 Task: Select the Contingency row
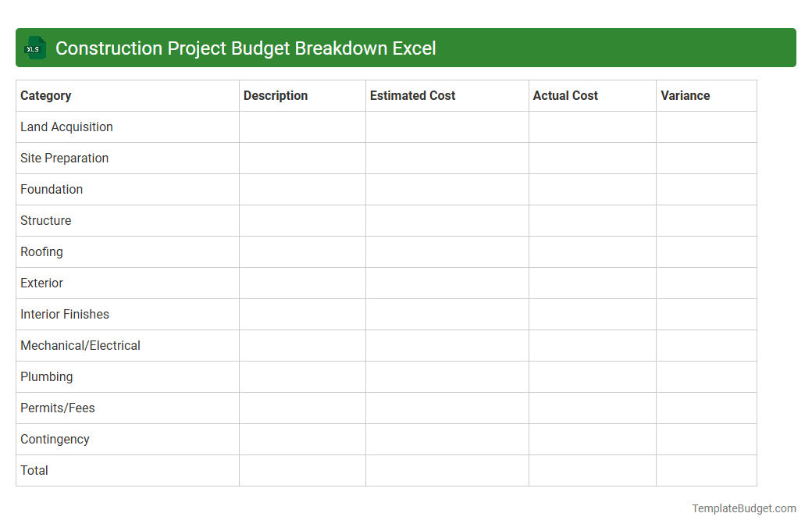55,439
